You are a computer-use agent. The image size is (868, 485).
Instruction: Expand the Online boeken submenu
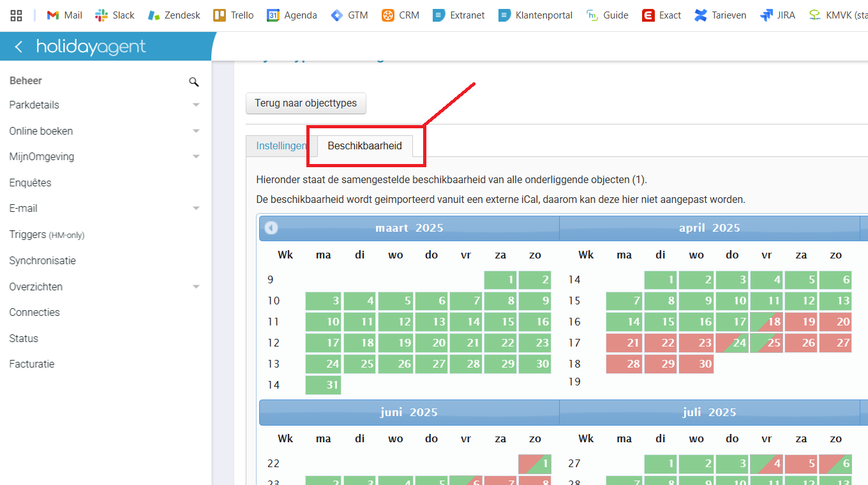(196, 131)
